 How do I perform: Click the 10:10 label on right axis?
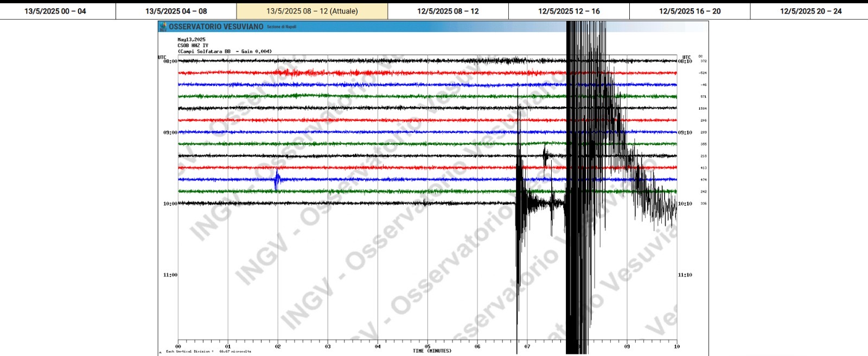pos(685,204)
